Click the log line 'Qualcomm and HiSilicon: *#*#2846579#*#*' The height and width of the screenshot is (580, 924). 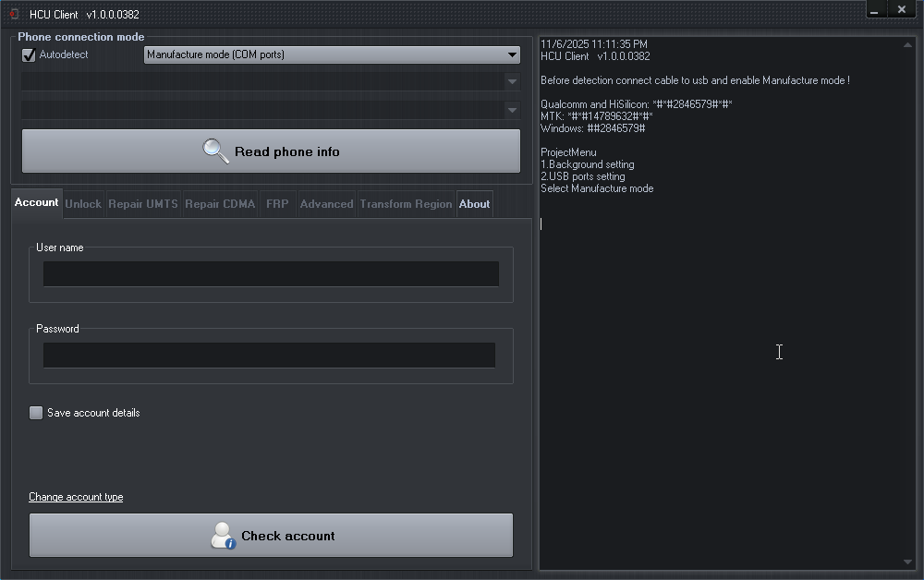click(637, 104)
